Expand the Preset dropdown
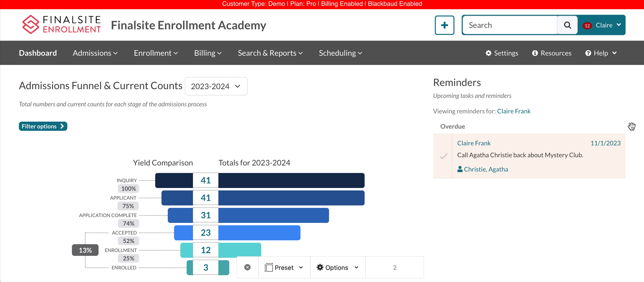 (x=284, y=267)
